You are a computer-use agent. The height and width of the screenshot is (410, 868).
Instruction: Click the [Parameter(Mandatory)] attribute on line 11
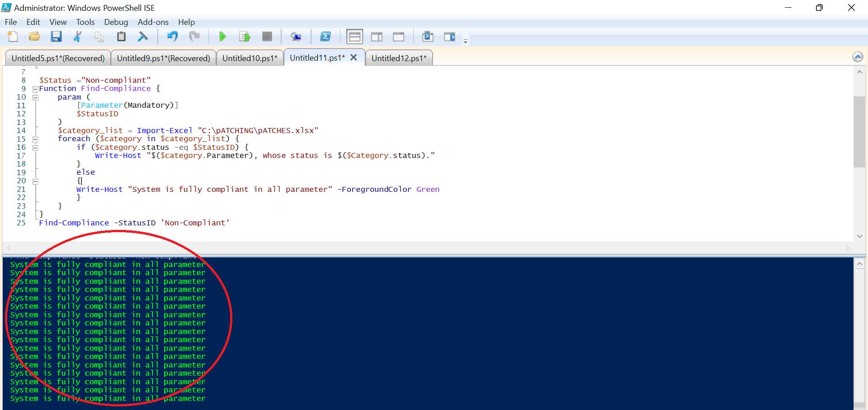(127, 105)
